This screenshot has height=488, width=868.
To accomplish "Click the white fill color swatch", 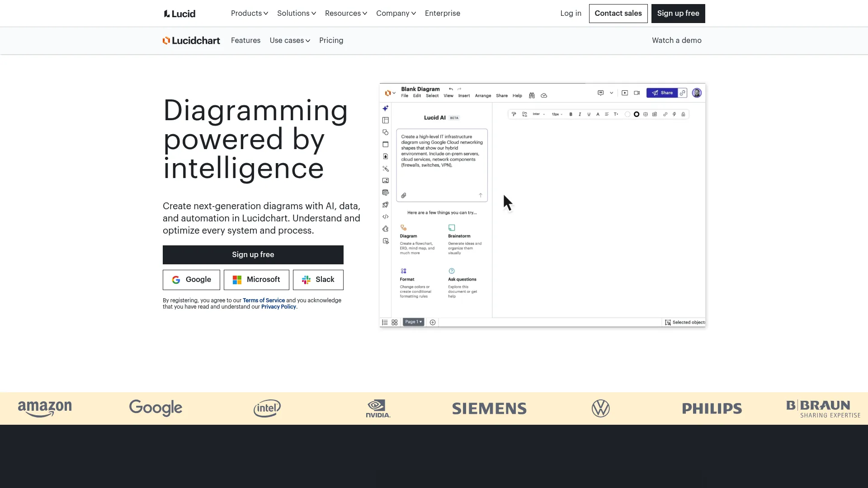I will (x=627, y=114).
